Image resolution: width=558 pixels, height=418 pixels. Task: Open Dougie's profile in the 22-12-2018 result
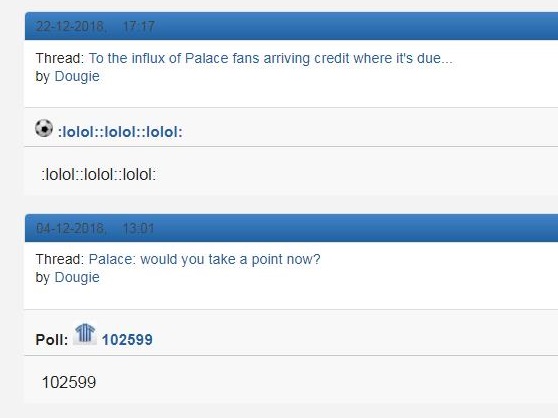tap(77, 76)
